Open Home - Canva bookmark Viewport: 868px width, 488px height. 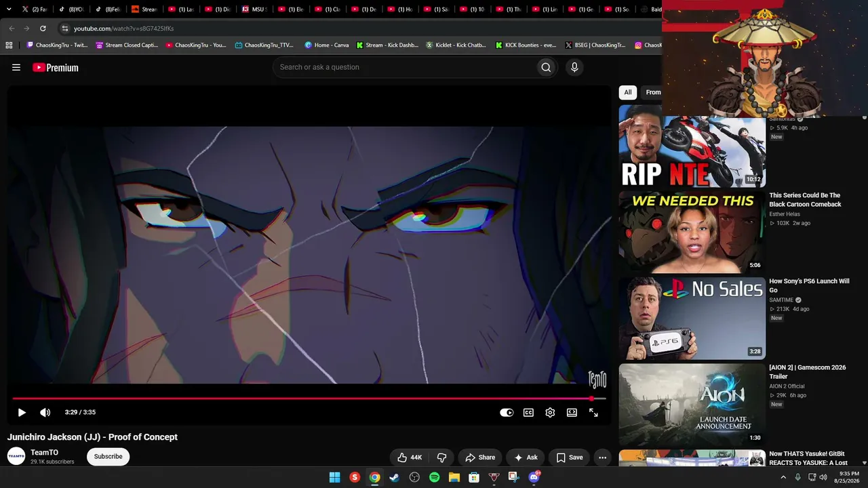click(327, 45)
